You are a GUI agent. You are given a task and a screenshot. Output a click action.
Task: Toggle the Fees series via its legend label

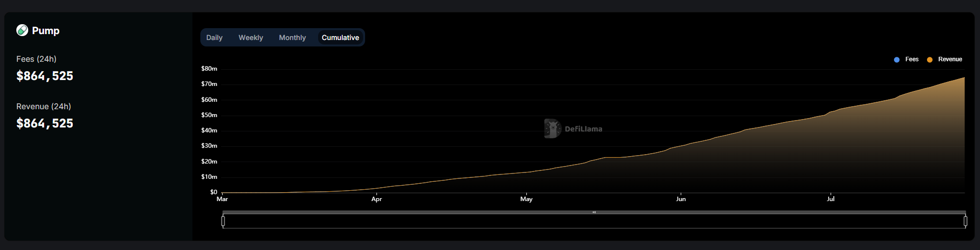(911, 59)
